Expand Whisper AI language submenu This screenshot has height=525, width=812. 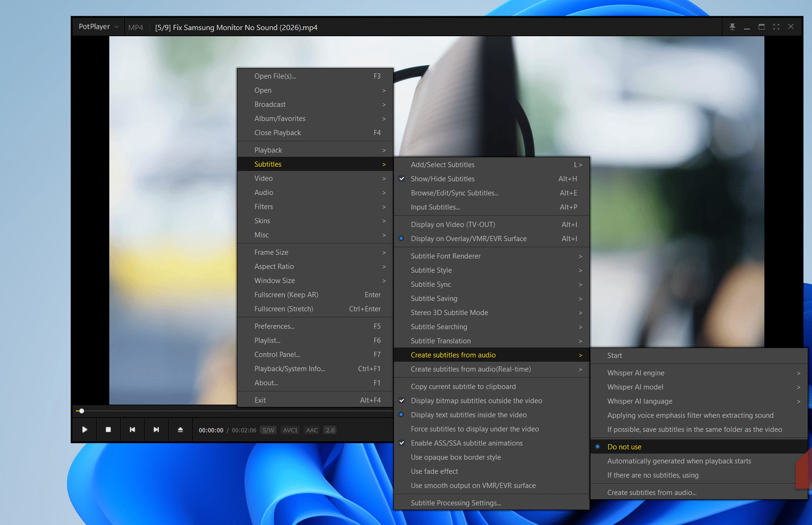699,401
